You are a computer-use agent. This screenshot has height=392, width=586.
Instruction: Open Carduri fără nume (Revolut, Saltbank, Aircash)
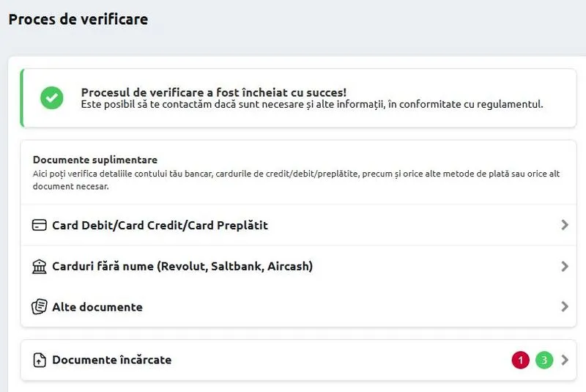pos(299,267)
